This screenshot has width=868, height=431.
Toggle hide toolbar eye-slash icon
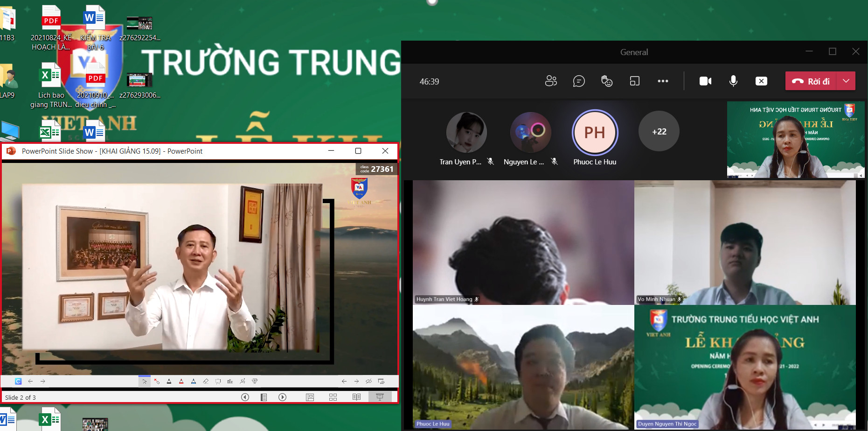coord(368,381)
